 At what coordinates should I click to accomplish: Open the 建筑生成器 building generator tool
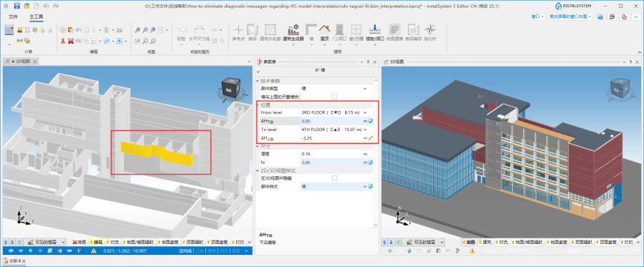point(293,32)
